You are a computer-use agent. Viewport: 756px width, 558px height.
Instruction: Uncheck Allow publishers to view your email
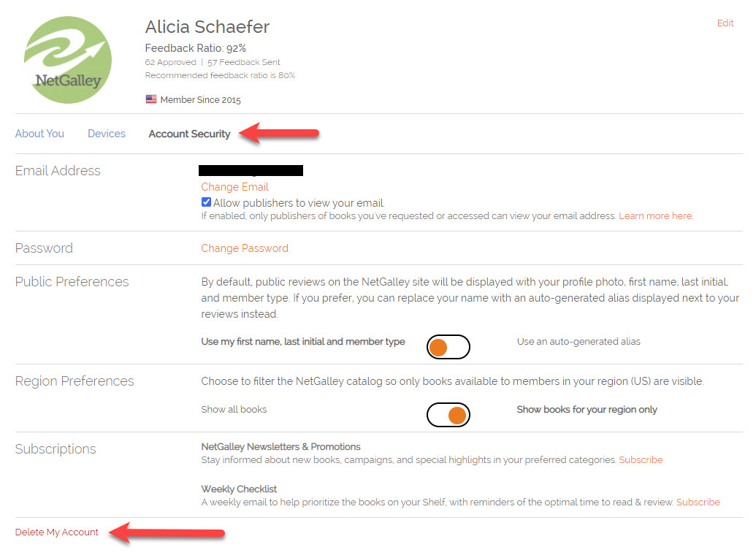point(207,202)
